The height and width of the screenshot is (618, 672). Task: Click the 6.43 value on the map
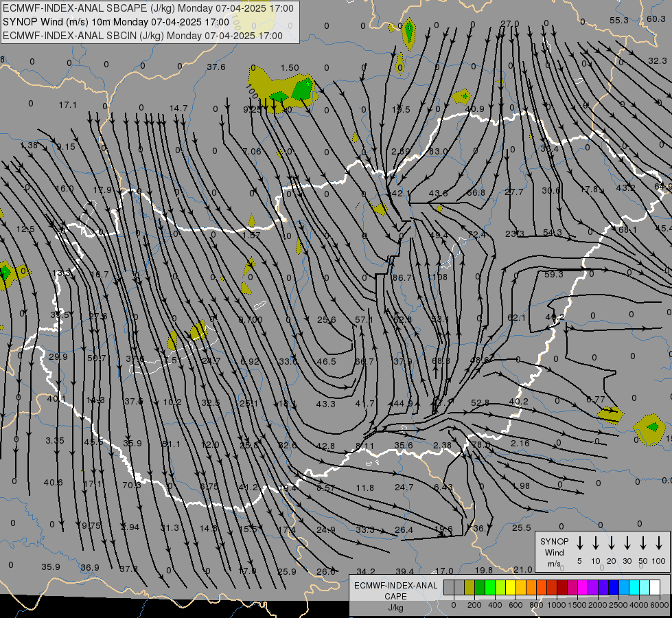coord(443,488)
